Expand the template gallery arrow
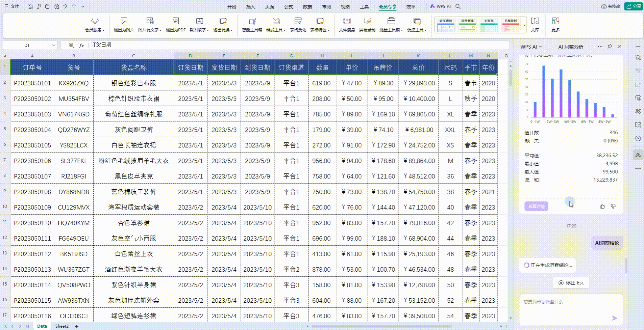 point(524,25)
